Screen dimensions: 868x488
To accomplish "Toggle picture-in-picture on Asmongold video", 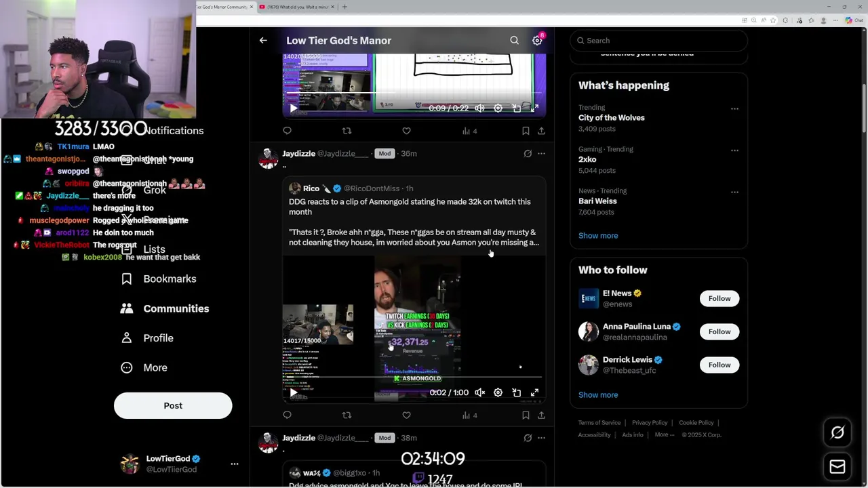I will (x=517, y=392).
